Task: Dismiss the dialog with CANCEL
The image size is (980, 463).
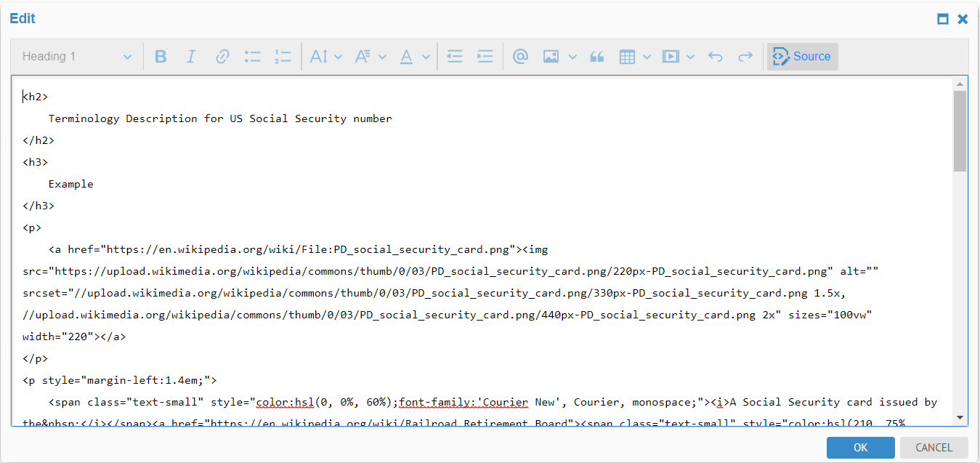Action: tap(934, 447)
